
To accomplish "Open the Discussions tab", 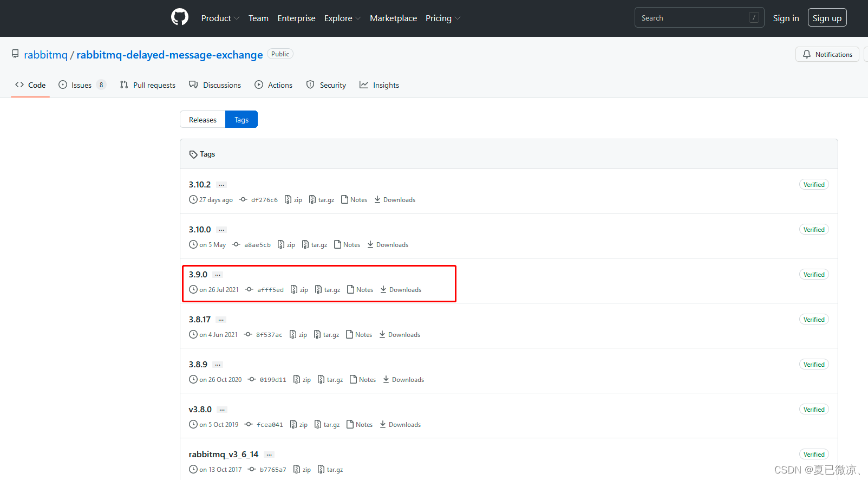I will (x=215, y=85).
